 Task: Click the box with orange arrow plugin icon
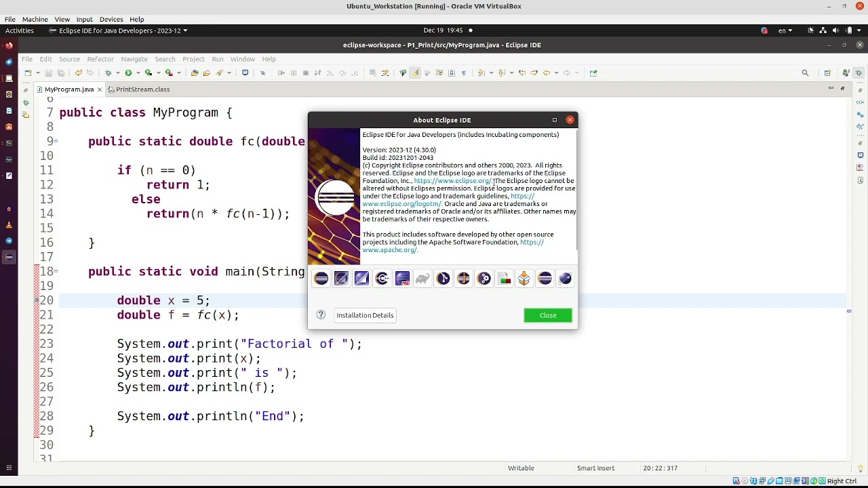point(524,279)
